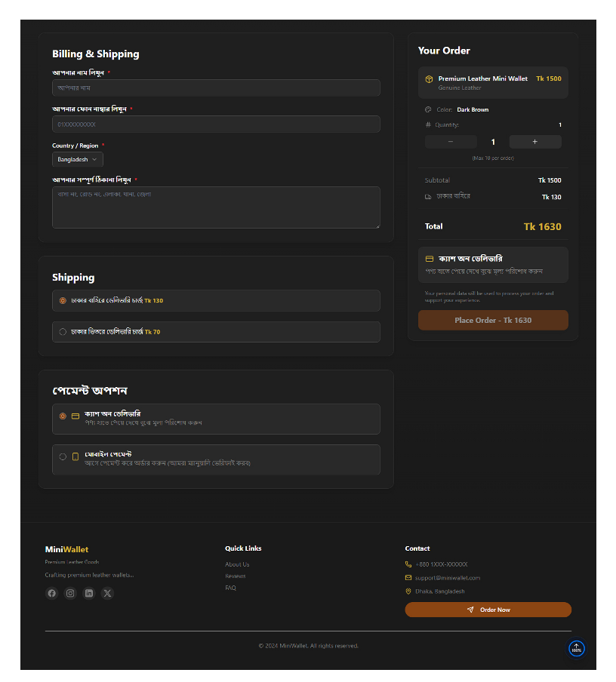
Task: Open the About Us footer link
Action: [x=237, y=564]
